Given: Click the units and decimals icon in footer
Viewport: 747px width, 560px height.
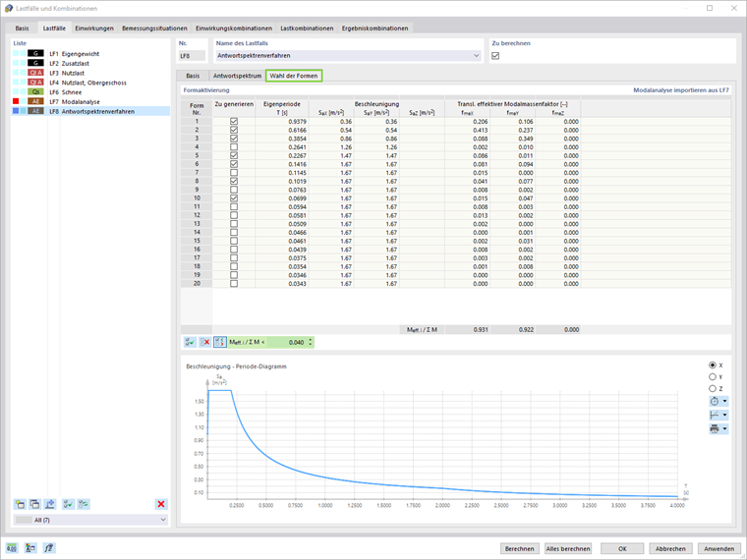Looking at the screenshot, I should 12,548.
